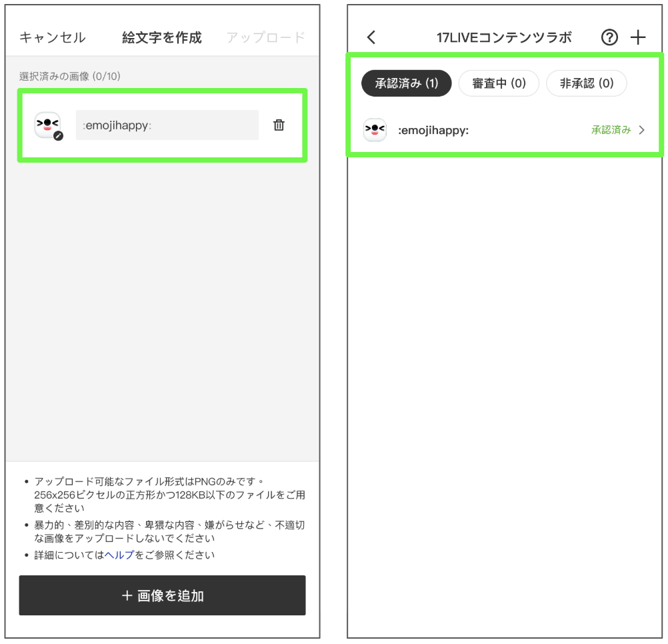Select the :emojihappy: name in the approved list
The image size is (668, 644).
433,131
